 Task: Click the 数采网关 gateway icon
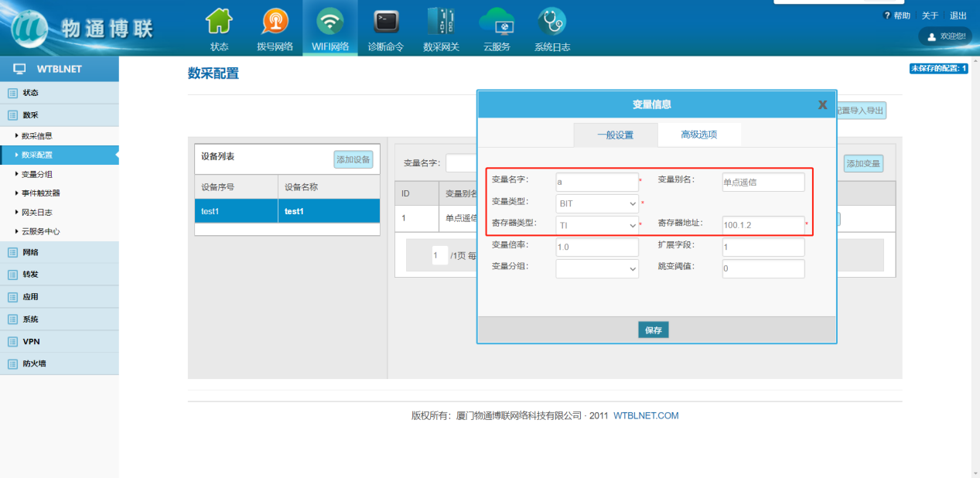[441, 22]
